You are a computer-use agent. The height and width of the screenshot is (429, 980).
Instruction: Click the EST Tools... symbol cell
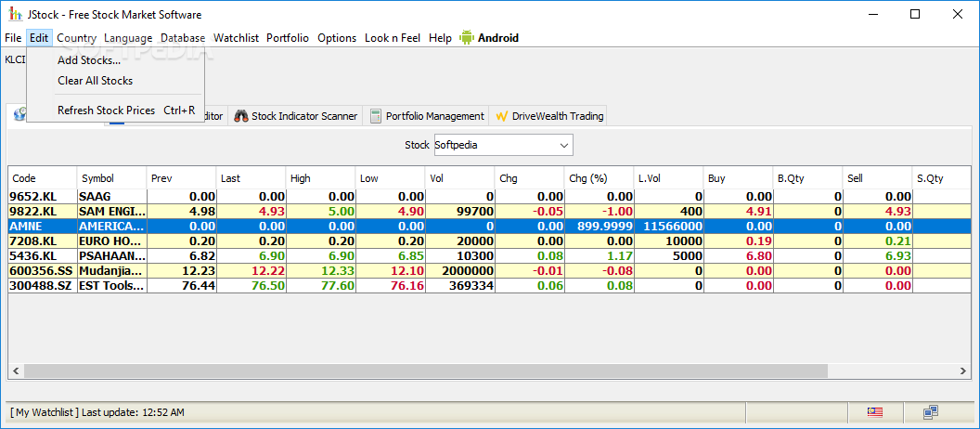coord(111,286)
